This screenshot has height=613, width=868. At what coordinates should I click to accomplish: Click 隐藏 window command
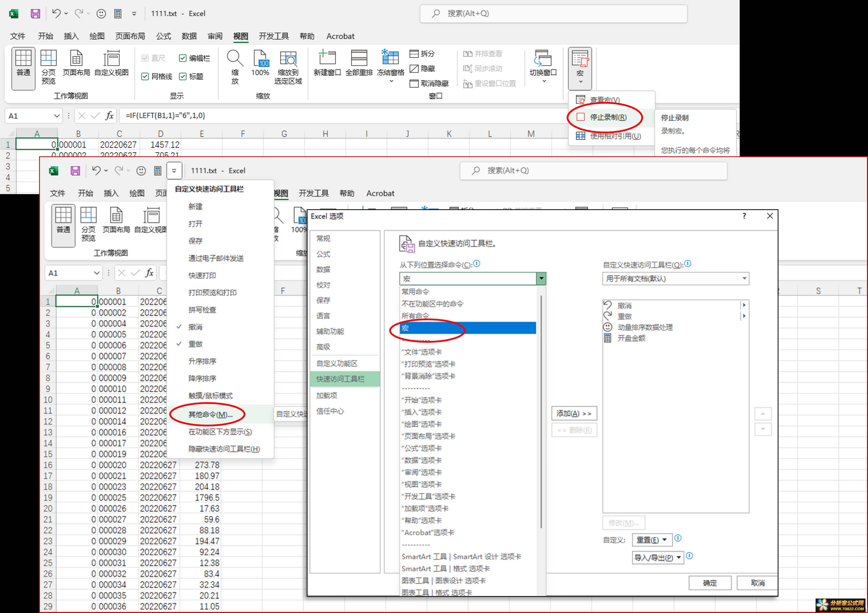click(422, 68)
